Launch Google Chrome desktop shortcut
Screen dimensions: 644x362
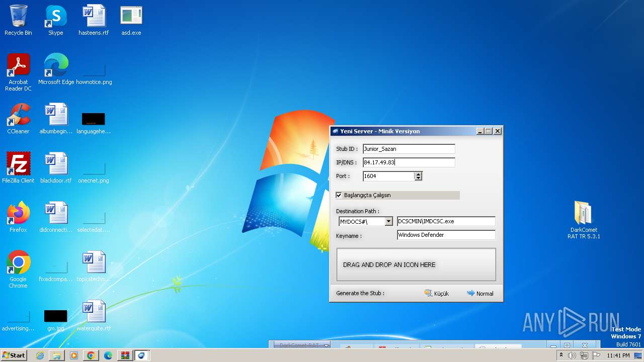18,269
